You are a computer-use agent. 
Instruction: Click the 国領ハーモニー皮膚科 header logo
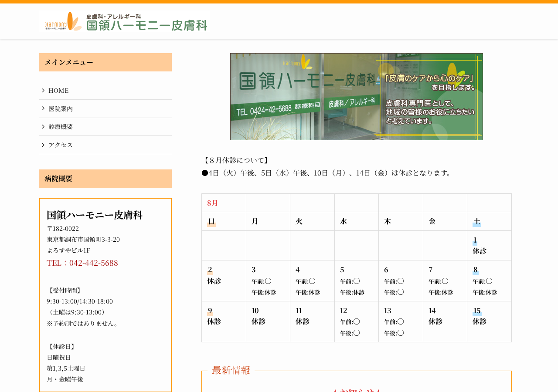point(124,22)
